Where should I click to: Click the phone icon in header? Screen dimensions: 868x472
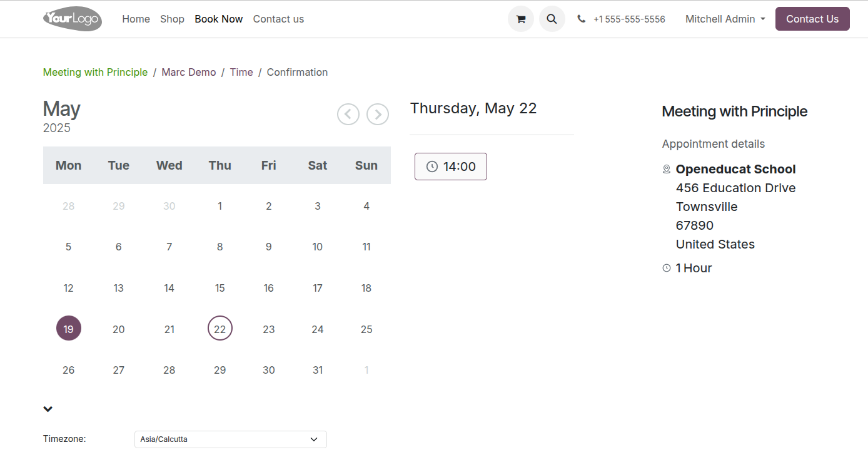(x=582, y=19)
